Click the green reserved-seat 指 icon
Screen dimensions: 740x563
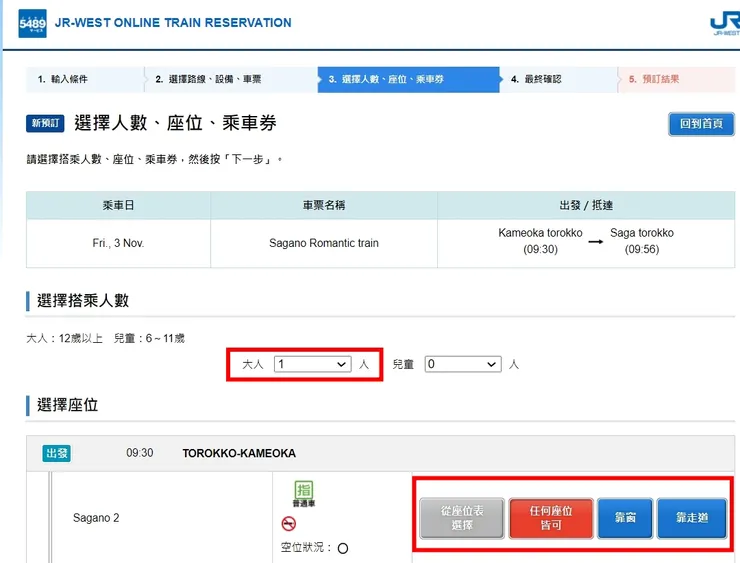(303, 492)
